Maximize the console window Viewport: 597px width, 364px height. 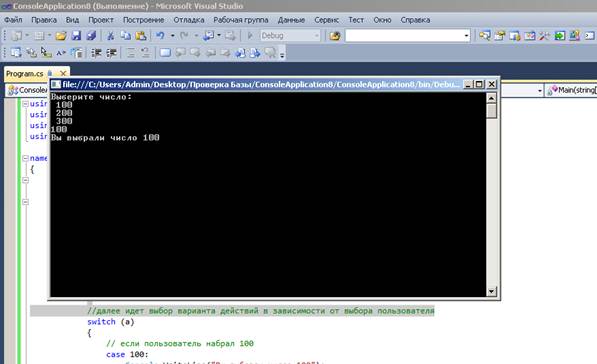point(479,84)
